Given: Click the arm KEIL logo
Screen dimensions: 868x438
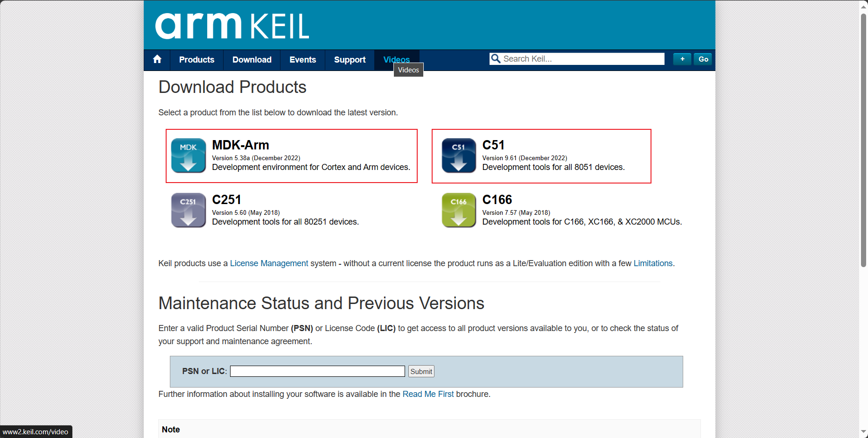Looking at the screenshot, I should 232,25.
